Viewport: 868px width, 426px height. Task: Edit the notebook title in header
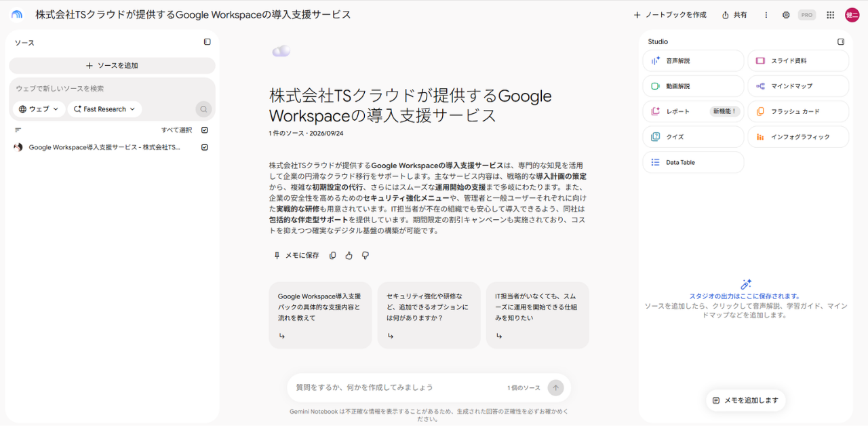coord(193,14)
